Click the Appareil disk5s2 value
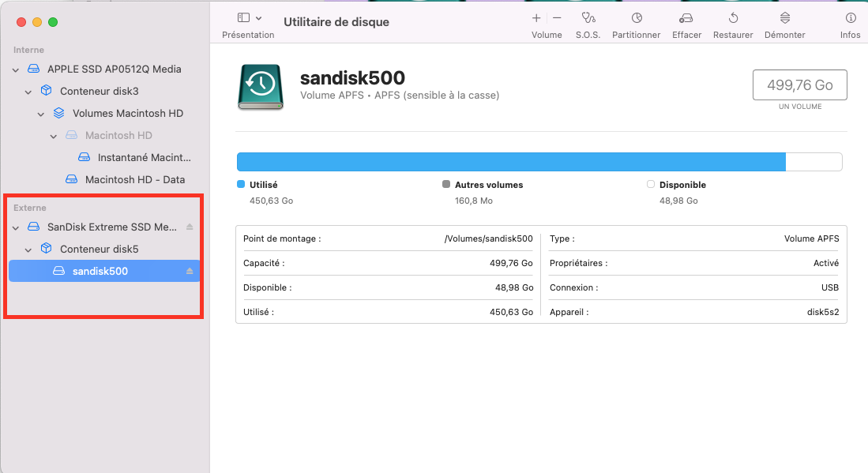Screen dimensions: 868x473 [823, 312]
